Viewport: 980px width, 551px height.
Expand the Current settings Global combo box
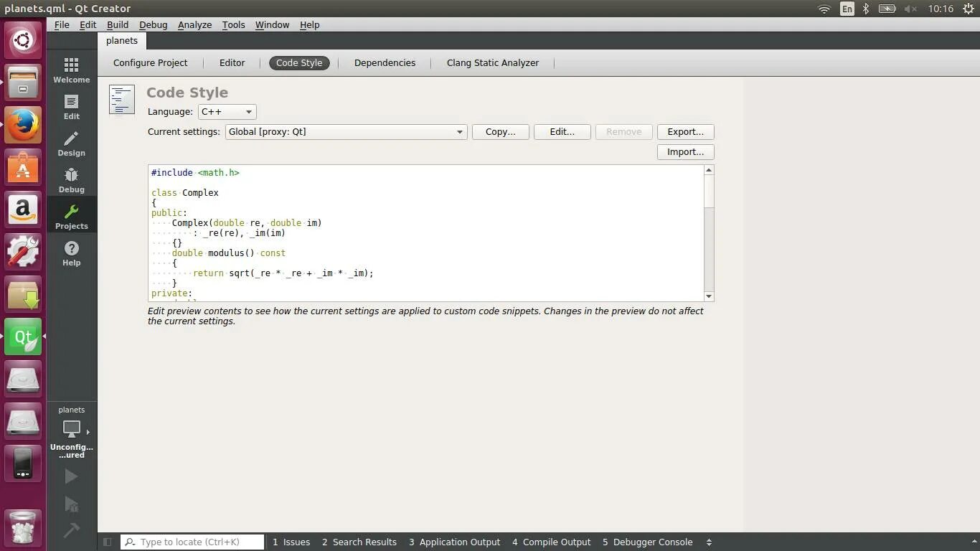point(346,132)
